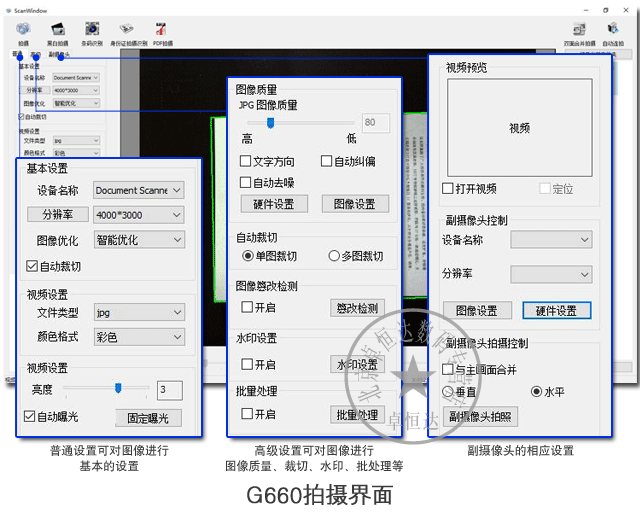
Task: Open the 条码识别 barcode recognition tool
Action: [x=92, y=30]
